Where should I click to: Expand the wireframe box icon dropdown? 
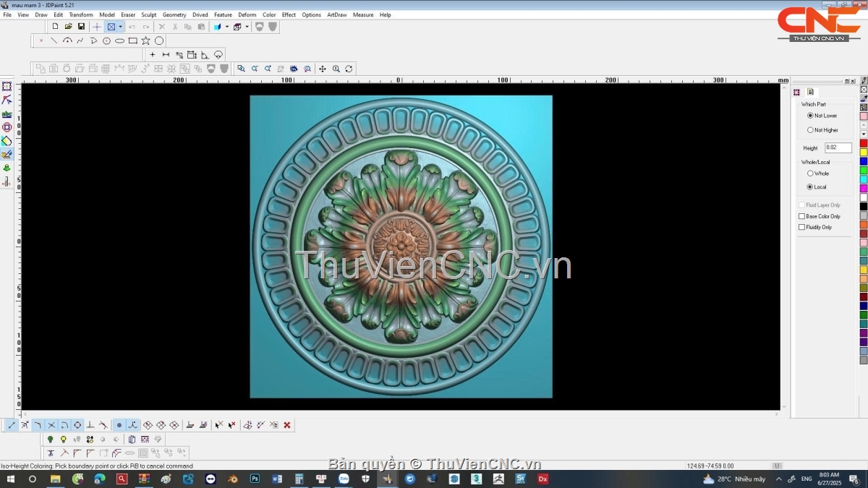pyautogui.click(x=247, y=27)
